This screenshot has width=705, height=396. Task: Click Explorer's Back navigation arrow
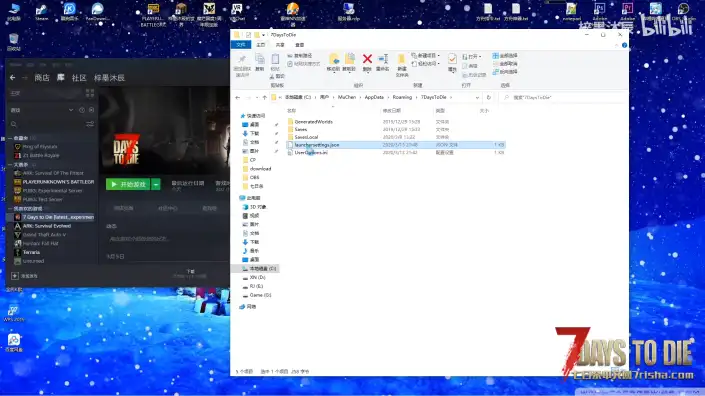click(237, 98)
